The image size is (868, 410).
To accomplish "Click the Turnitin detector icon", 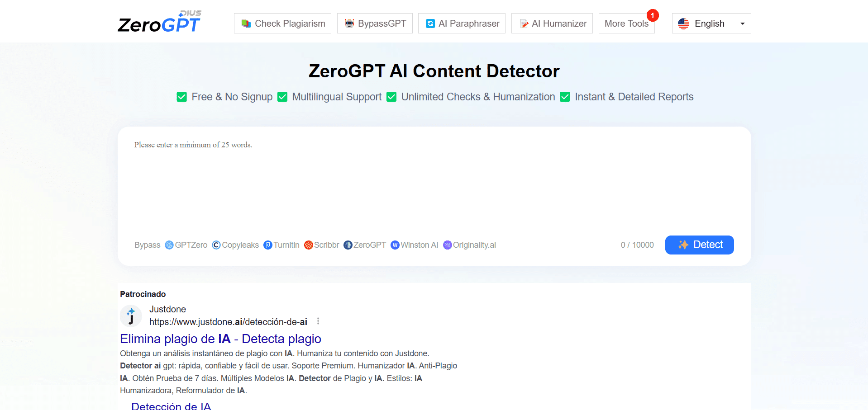I will click(x=268, y=245).
